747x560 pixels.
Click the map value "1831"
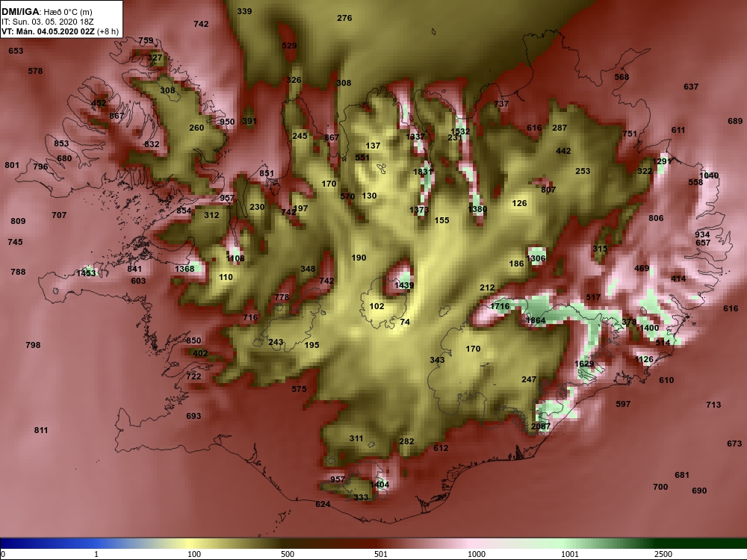[x=423, y=172]
